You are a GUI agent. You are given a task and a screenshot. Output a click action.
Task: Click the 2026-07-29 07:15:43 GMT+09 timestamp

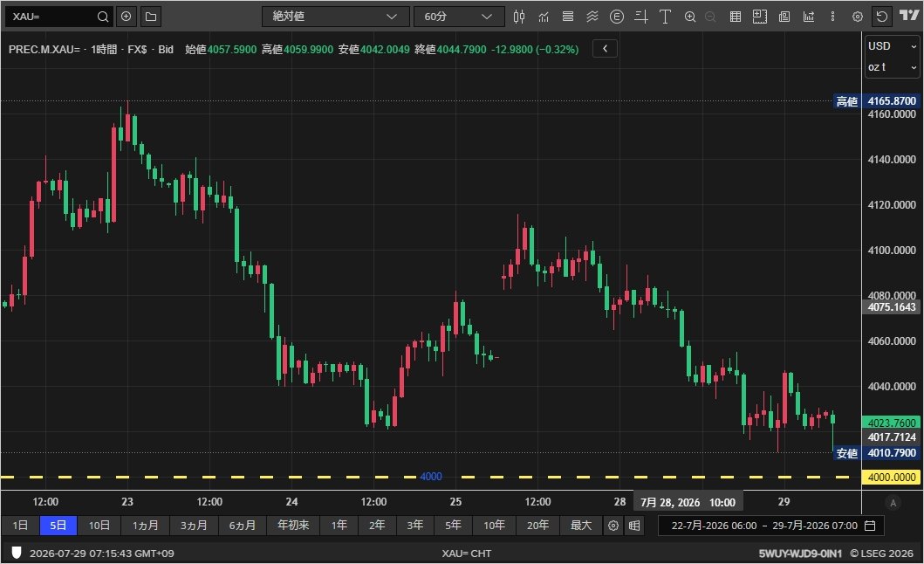tap(102, 554)
